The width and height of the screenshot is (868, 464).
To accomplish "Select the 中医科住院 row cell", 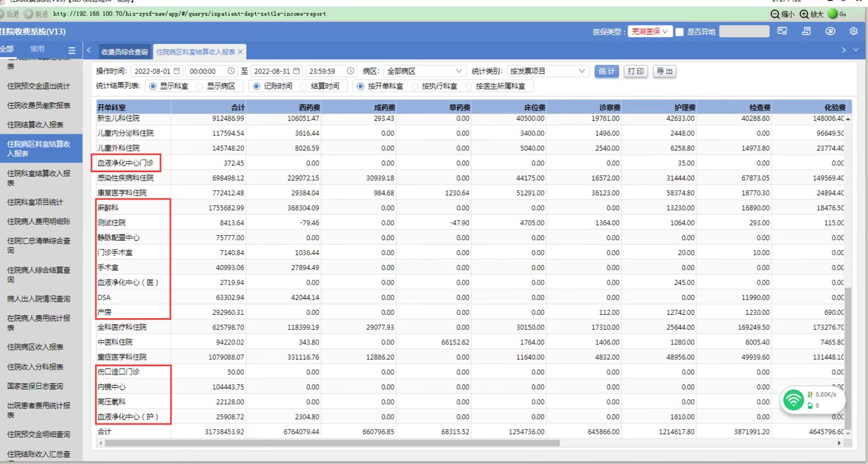I will click(x=133, y=342).
